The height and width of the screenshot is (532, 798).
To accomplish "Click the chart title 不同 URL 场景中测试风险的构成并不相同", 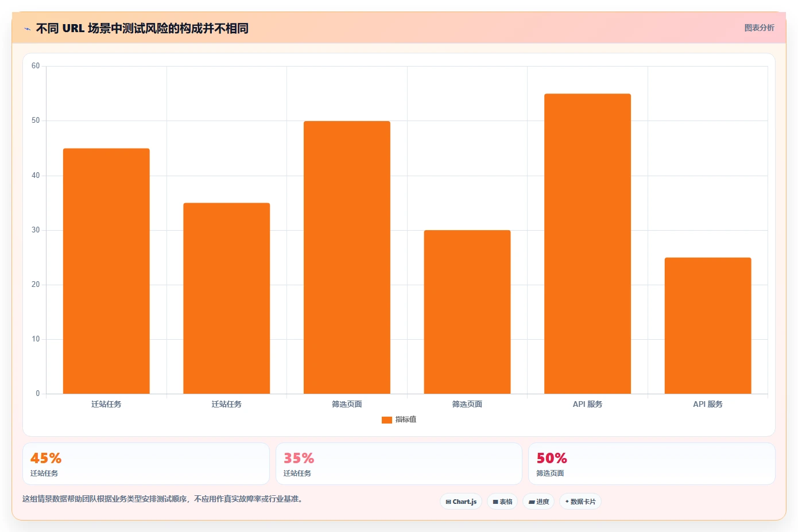I will 142,29.
